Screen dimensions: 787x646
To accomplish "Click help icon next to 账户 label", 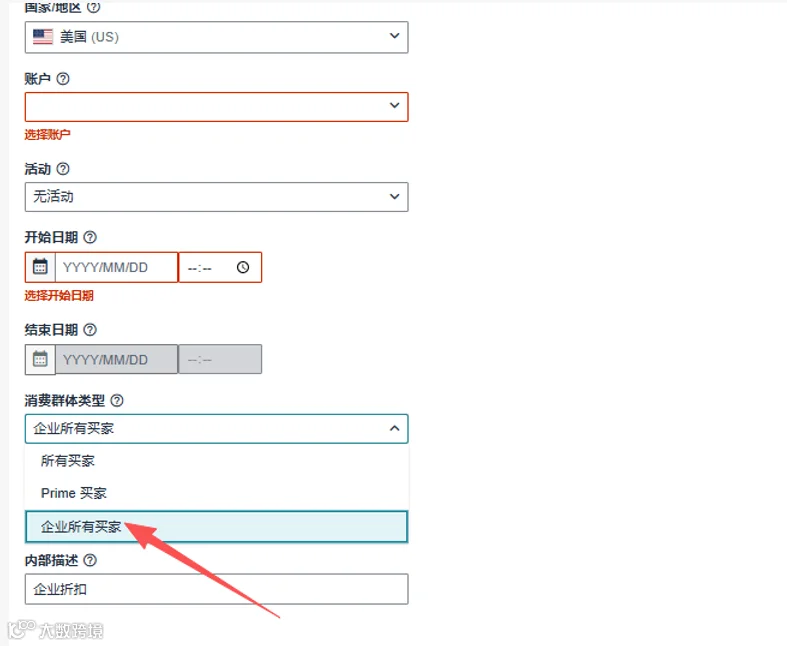I will click(63, 79).
